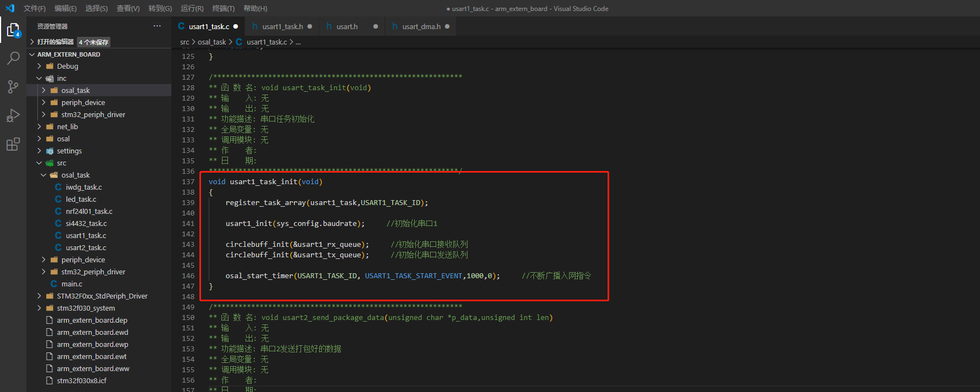Open explorer panel more actions ellipsis
The height and width of the screenshot is (392, 980).
[x=157, y=26]
